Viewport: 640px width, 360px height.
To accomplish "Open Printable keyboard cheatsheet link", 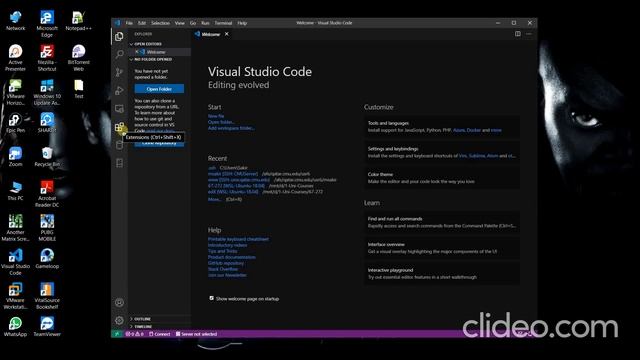I will (238, 239).
